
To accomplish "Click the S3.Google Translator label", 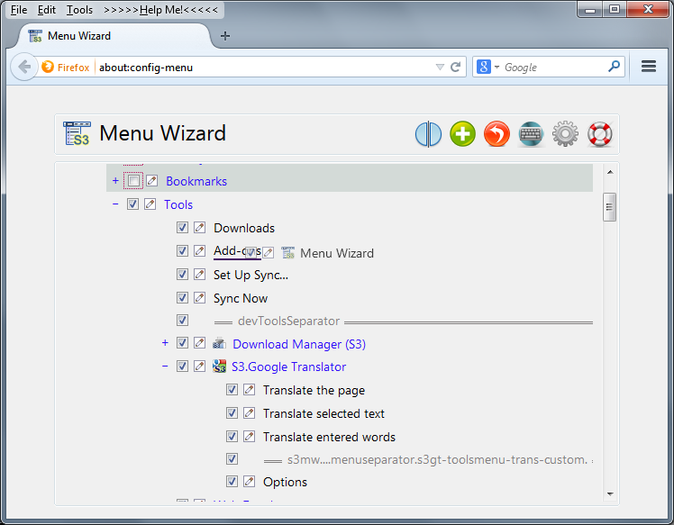I will pos(289,367).
